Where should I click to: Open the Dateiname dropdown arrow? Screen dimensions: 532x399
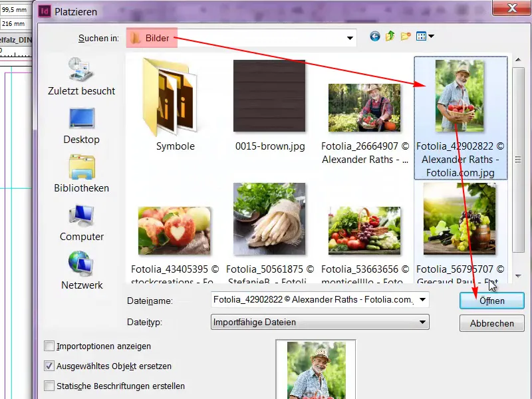pyautogui.click(x=422, y=300)
